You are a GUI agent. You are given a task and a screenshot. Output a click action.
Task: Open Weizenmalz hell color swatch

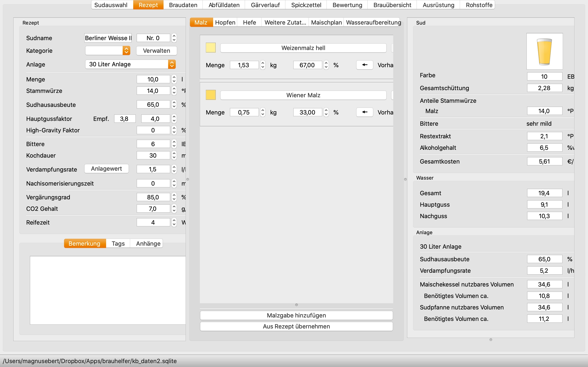(210, 47)
